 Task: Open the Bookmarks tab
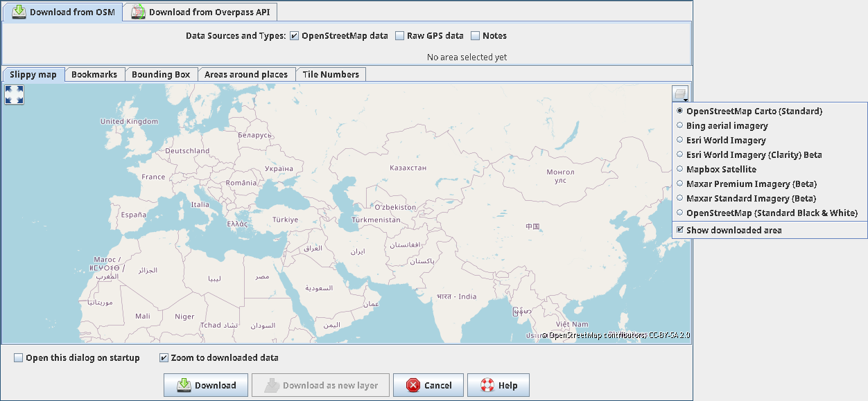point(94,75)
